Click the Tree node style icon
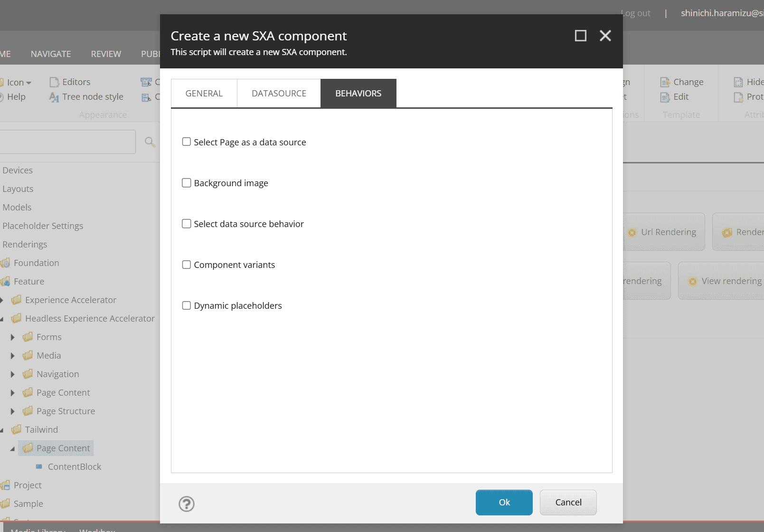The width and height of the screenshot is (764, 532). point(54,97)
